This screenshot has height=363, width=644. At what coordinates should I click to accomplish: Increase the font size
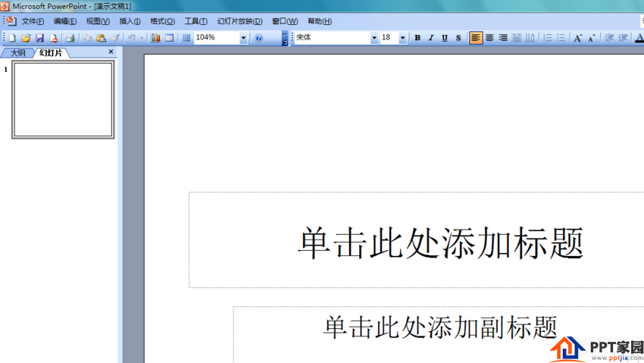[x=577, y=38]
